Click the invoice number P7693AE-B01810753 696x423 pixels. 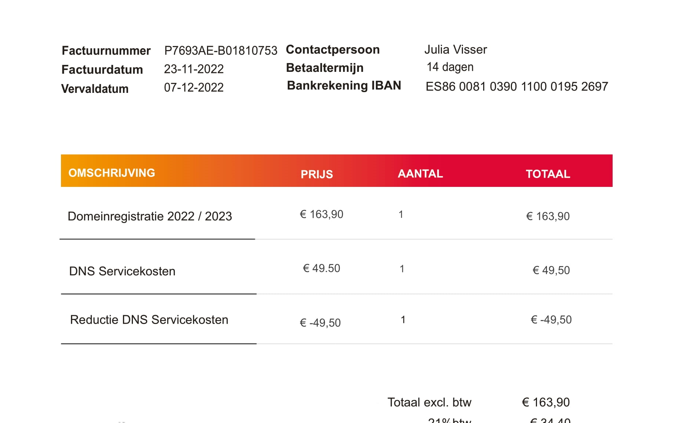pyautogui.click(x=221, y=51)
